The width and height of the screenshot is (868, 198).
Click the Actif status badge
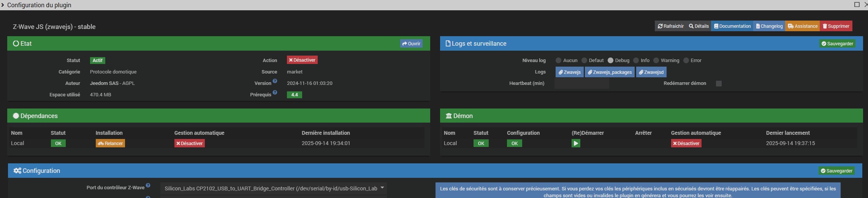point(98,60)
